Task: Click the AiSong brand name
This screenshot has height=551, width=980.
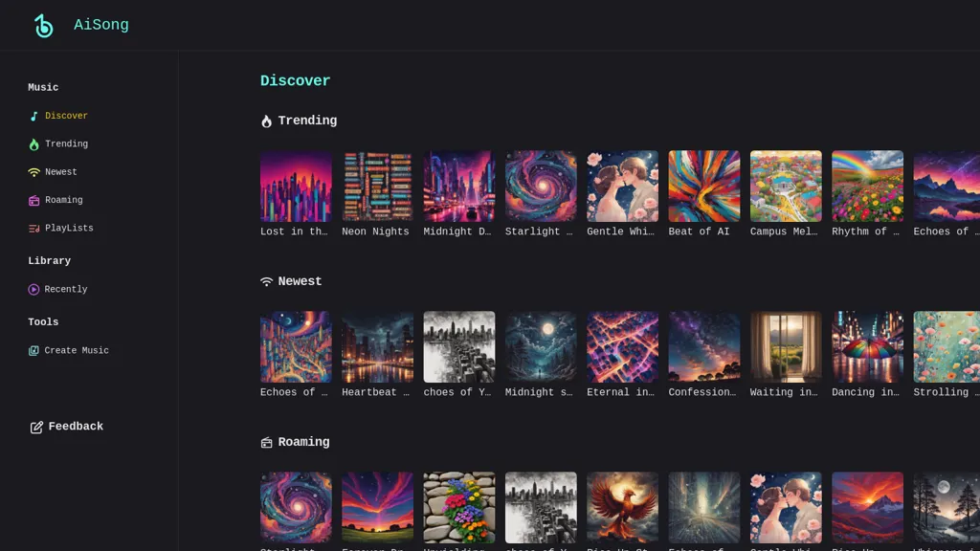Action: [x=101, y=25]
